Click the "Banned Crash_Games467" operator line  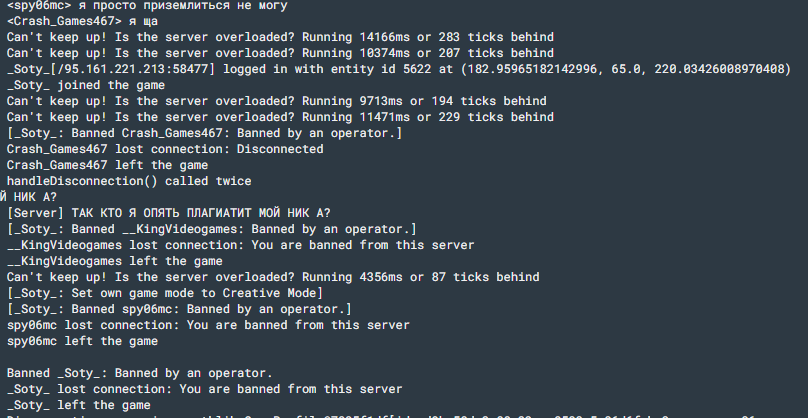tap(204, 133)
